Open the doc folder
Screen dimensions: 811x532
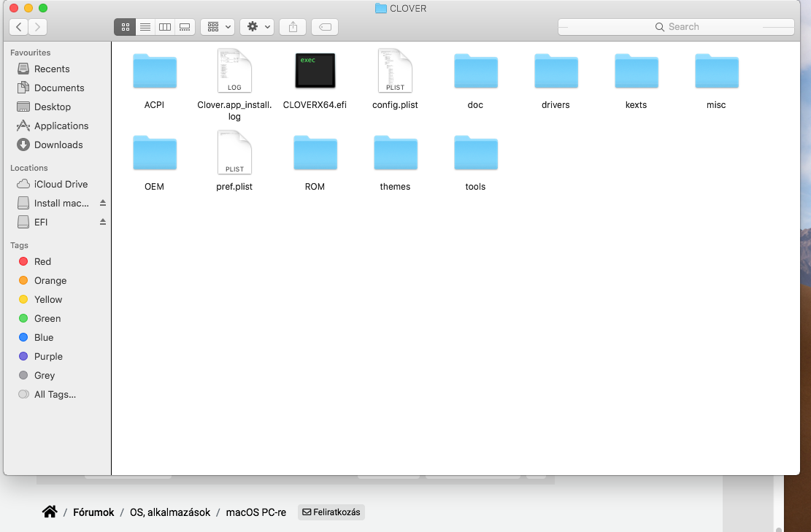pos(476,71)
